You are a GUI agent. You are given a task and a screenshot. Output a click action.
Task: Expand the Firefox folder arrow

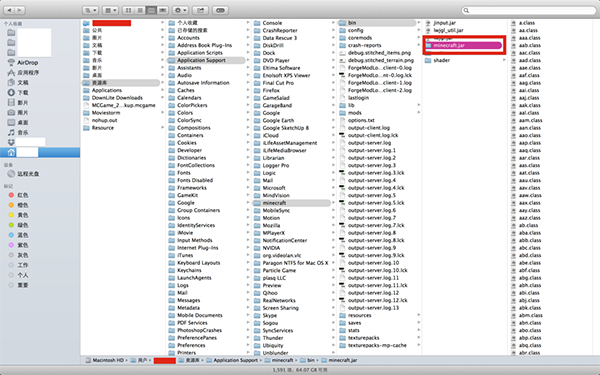333,90
